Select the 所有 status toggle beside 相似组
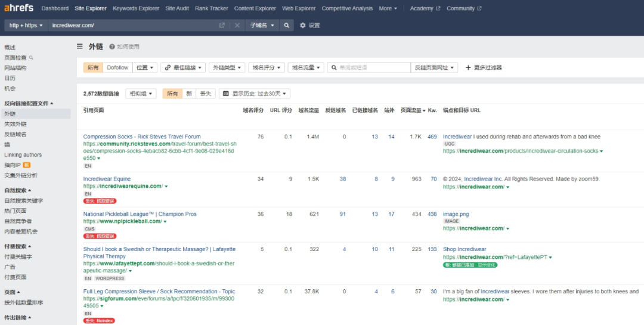 click(x=172, y=94)
